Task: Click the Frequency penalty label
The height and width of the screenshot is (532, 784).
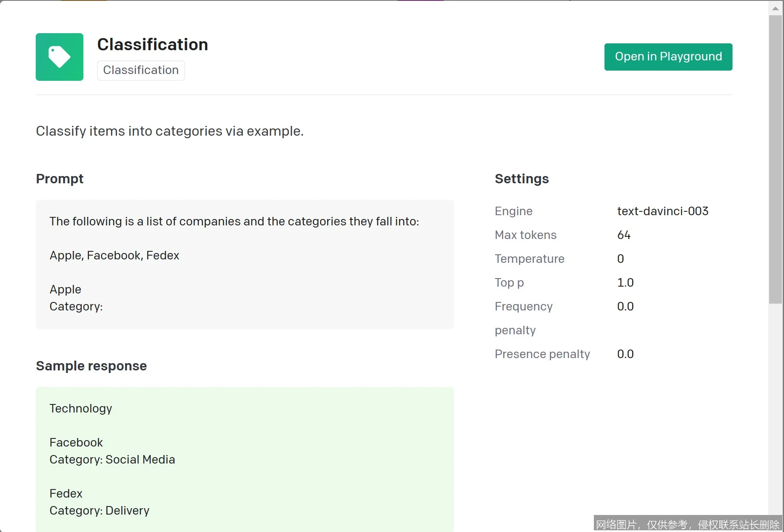Action: click(524, 319)
